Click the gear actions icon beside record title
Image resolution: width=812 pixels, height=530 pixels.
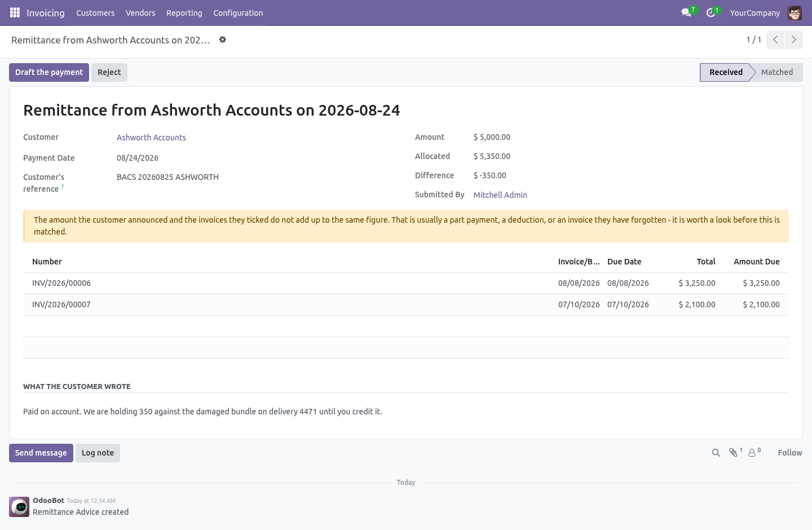point(223,39)
